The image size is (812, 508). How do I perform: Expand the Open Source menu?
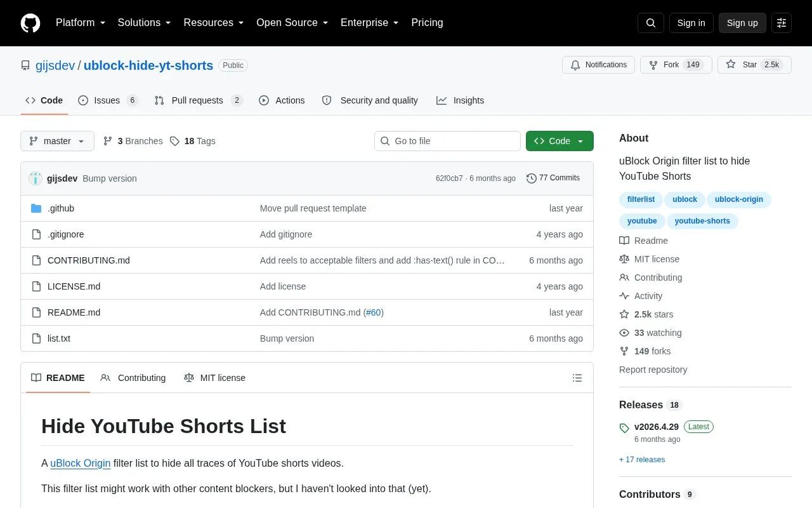292,23
